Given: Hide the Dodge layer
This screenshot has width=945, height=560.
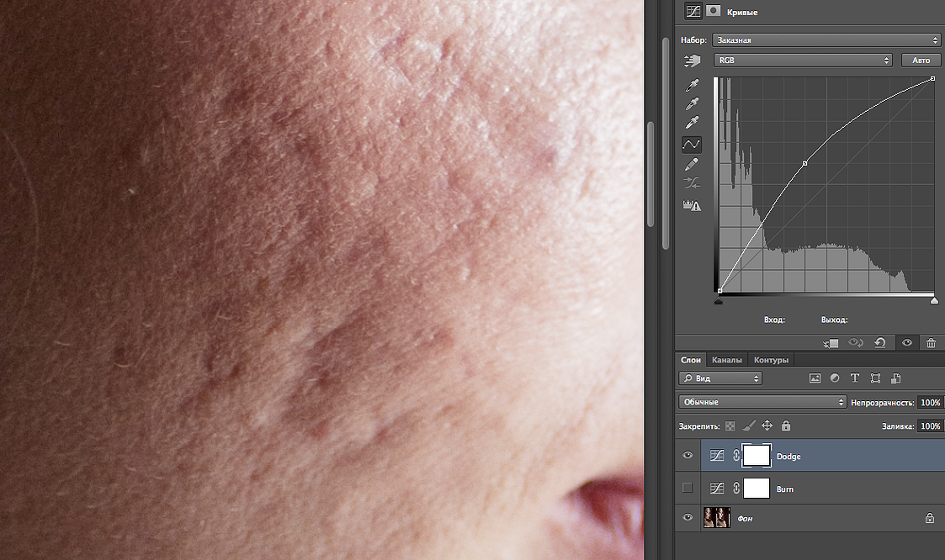Looking at the screenshot, I should [x=688, y=455].
